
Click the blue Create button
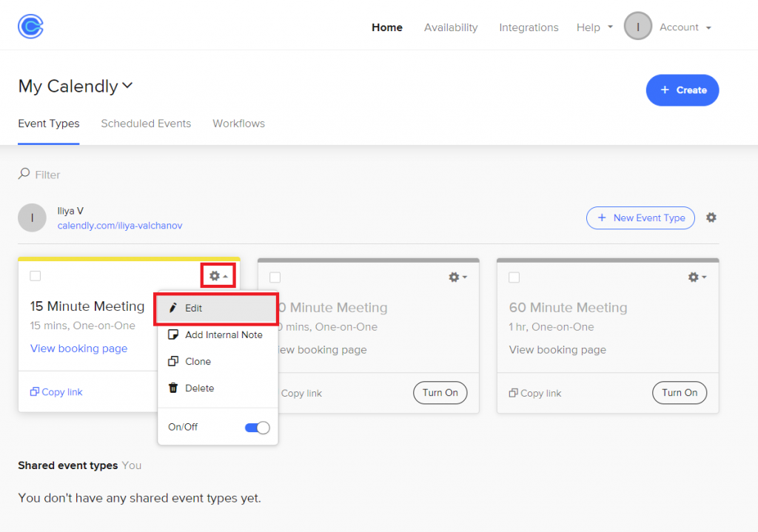682,90
